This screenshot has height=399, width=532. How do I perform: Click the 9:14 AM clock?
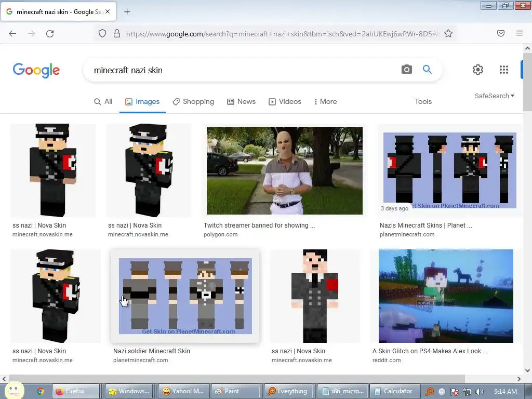(x=506, y=392)
